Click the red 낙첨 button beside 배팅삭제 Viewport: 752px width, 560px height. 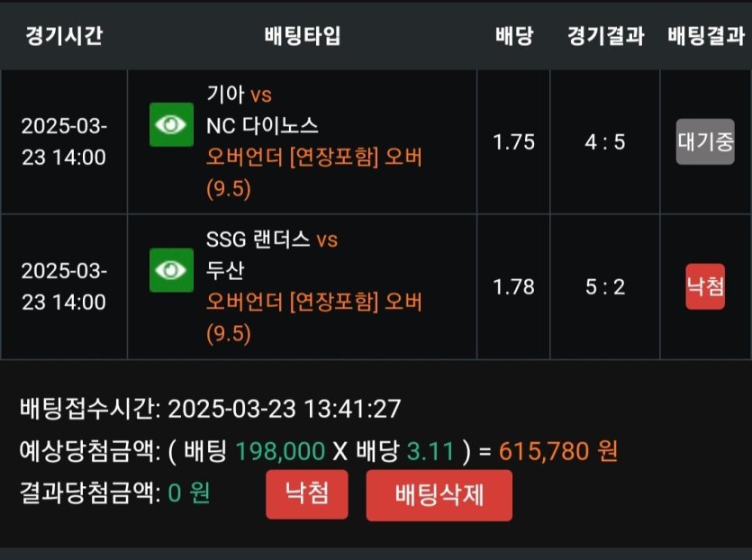[x=306, y=494]
